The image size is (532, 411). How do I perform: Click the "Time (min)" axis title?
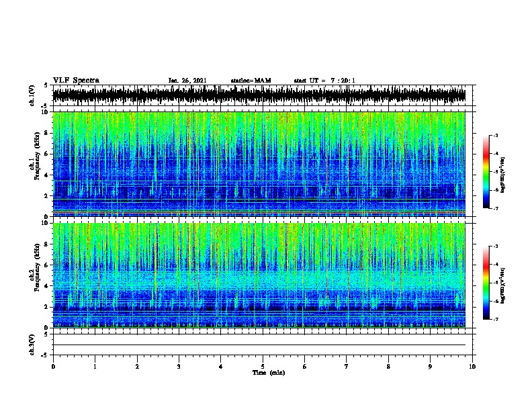269,373
